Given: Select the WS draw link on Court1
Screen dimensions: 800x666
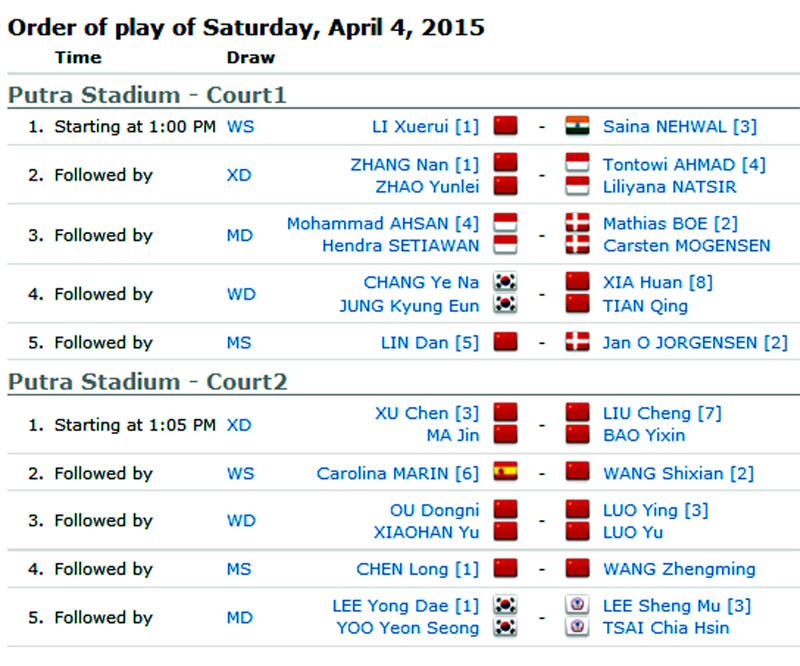Looking at the screenshot, I should click(x=240, y=127).
